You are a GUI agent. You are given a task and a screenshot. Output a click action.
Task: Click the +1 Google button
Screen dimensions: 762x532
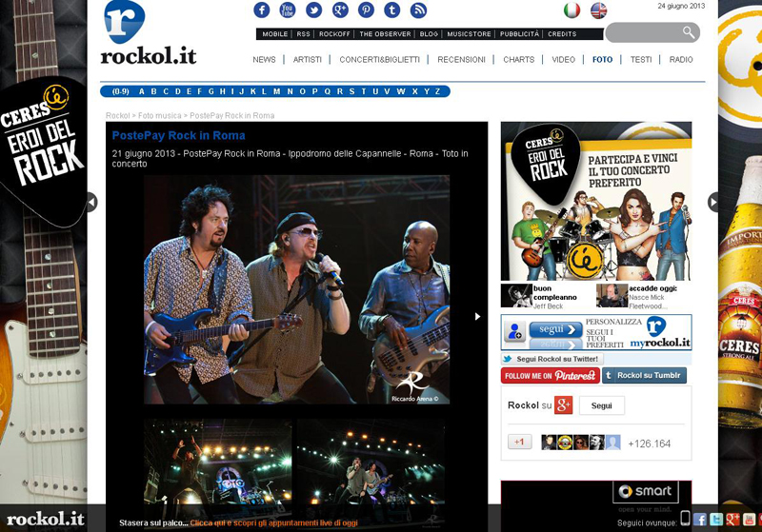[x=519, y=442]
